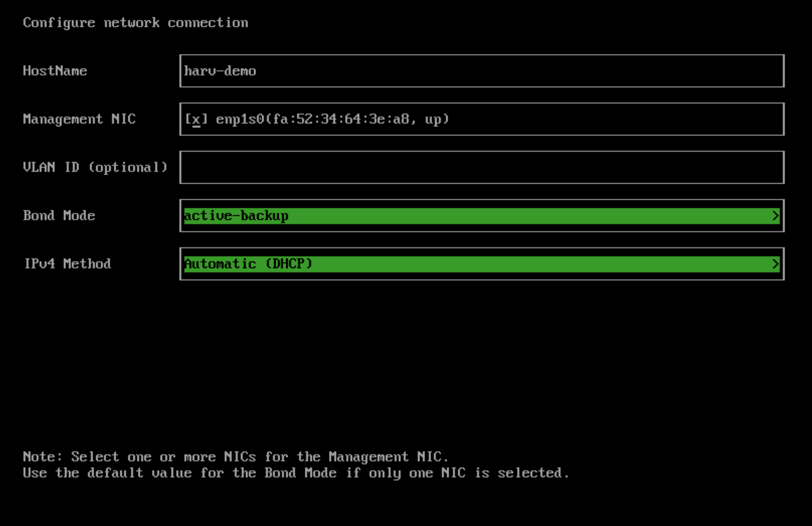Screen dimensions: 812x526
Task: Click the HostName input field
Action: tap(482, 71)
